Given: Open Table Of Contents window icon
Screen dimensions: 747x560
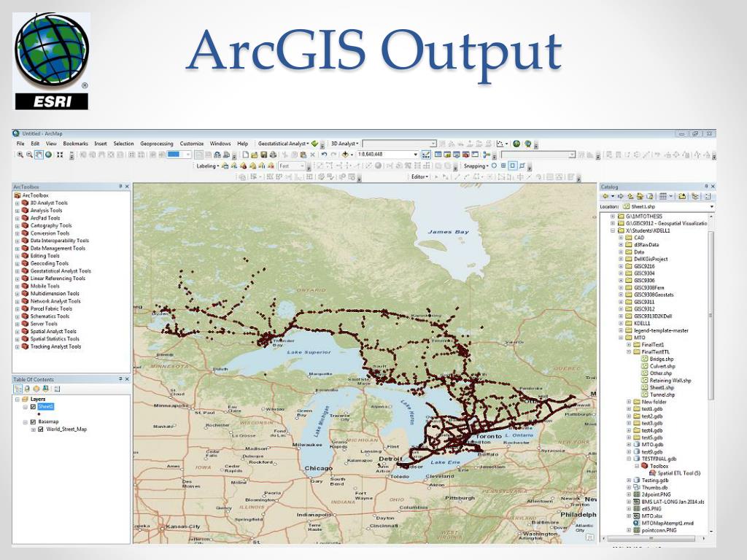Looking at the screenshot, I should click(x=438, y=155).
